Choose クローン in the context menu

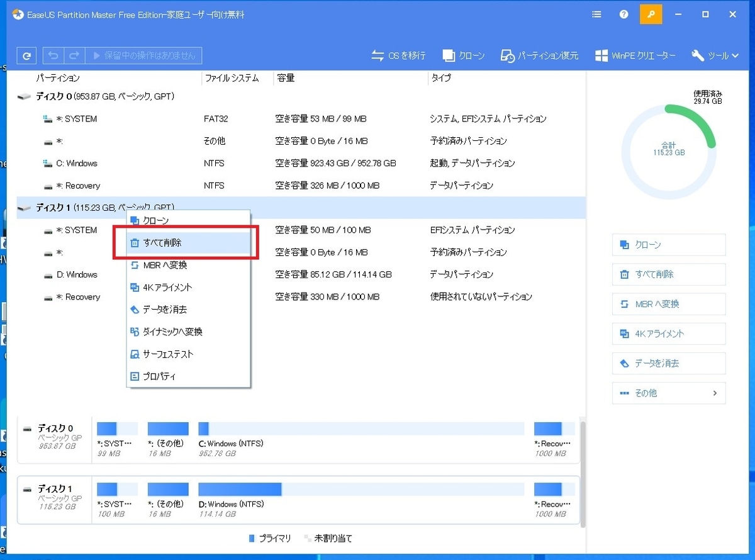point(188,220)
